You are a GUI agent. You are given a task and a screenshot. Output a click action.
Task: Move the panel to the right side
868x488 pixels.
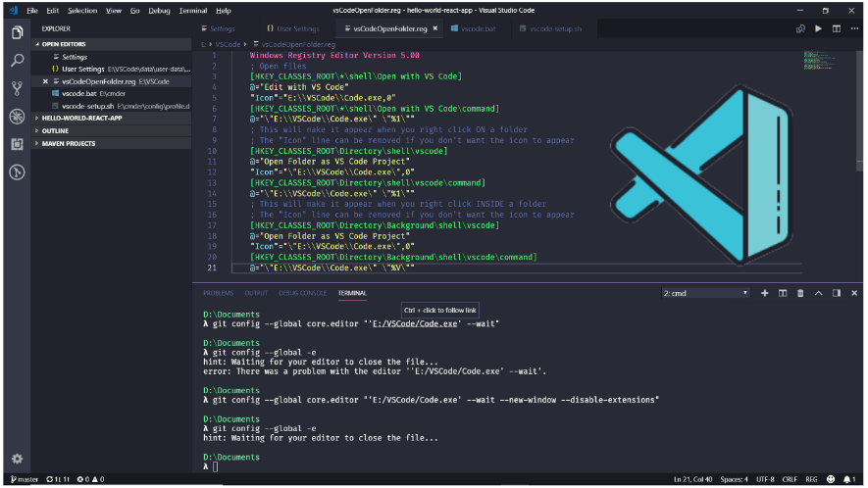tap(837, 293)
